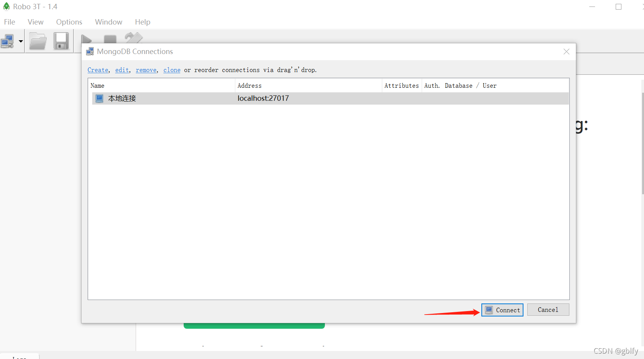Click the stop toolbar icon

110,39
